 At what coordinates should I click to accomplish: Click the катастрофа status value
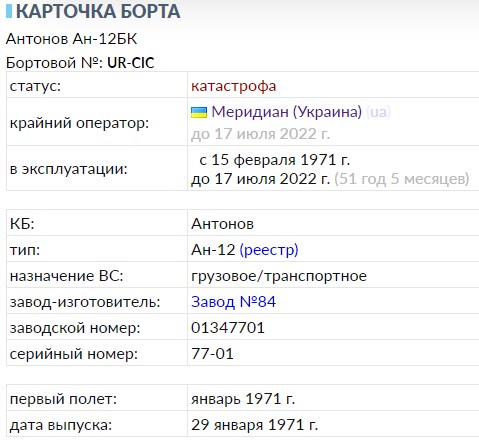tap(234, 86)
